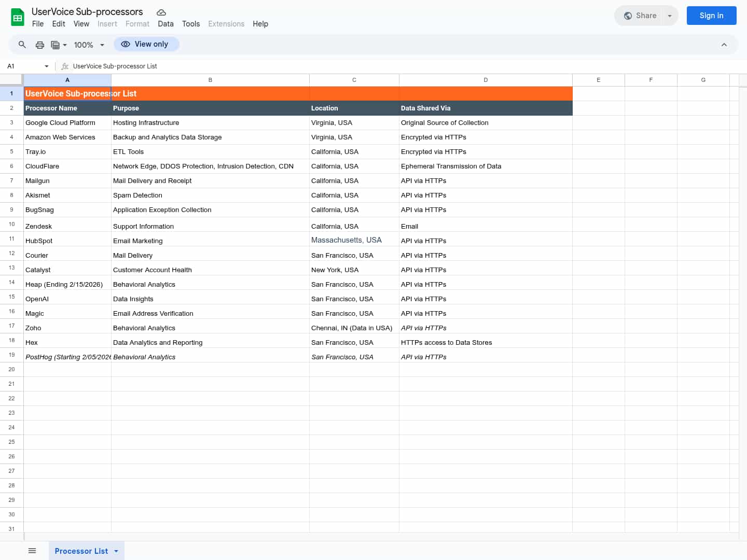This screenshot has height=560, width=747.
Task: Click the cloud document status icon
Action: [x=161, y=12]
